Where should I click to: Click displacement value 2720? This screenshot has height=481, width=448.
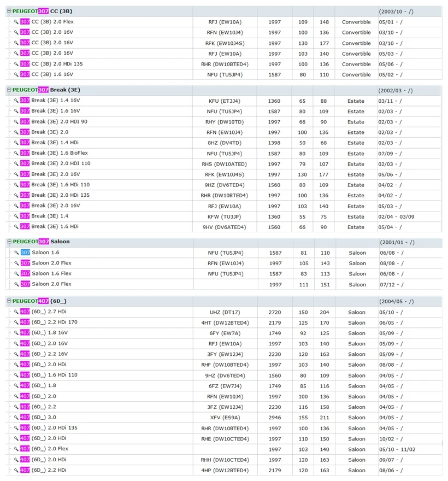tap(275, 312)
